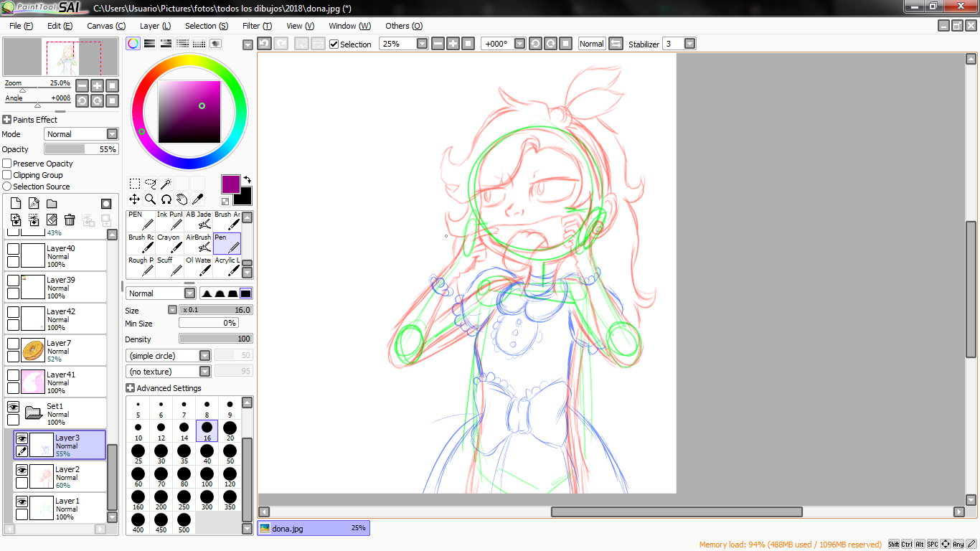
Task: Hide Layer3 using its eye icon
Action: 22,438
